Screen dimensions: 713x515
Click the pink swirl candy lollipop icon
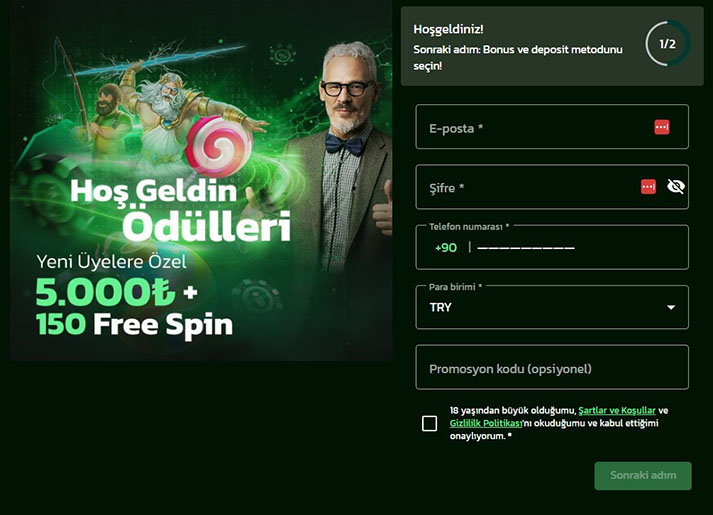[x=219, y=146]
